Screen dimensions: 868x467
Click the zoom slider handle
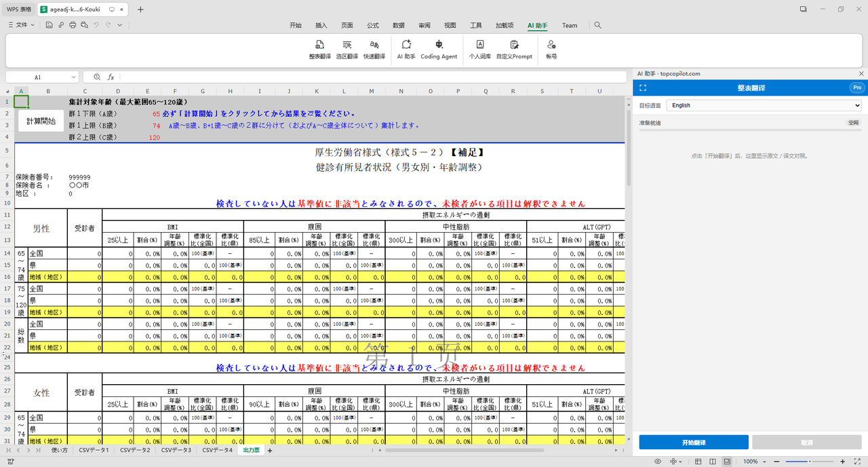pos(809,462)
